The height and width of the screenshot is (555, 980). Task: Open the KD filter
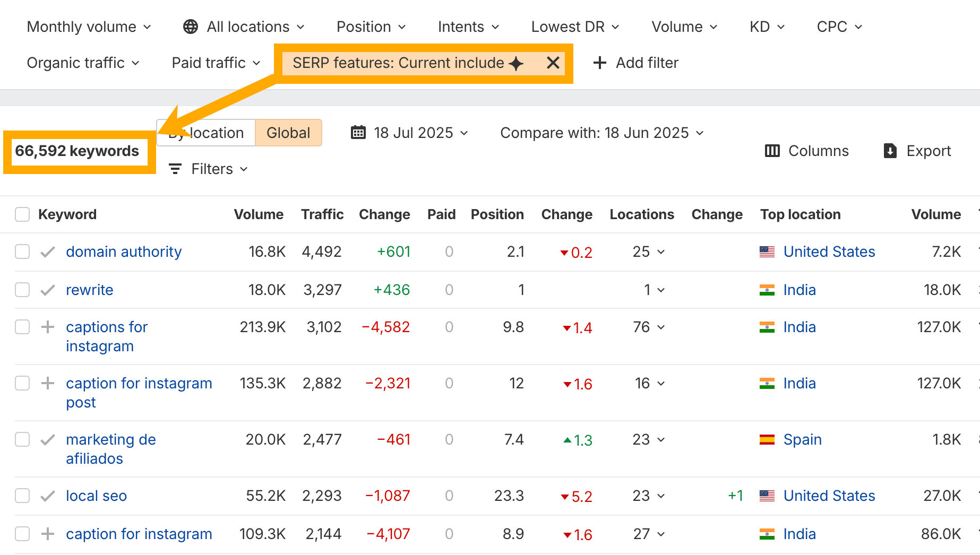765,26
